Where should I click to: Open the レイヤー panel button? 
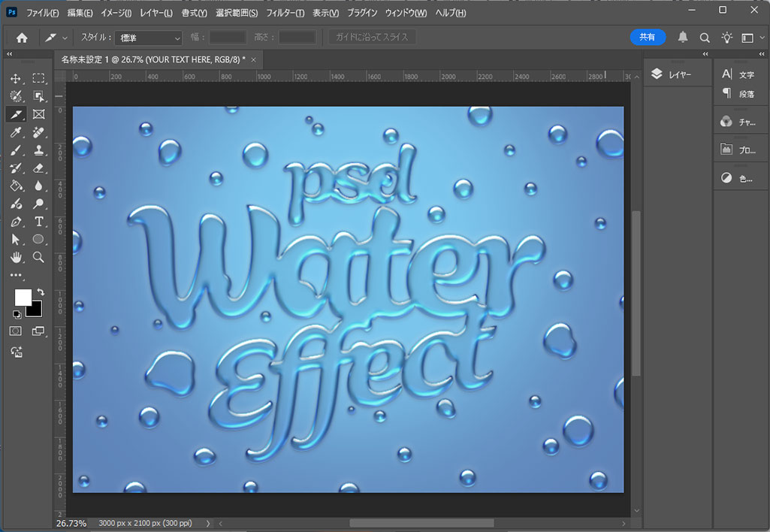[672, 74]
